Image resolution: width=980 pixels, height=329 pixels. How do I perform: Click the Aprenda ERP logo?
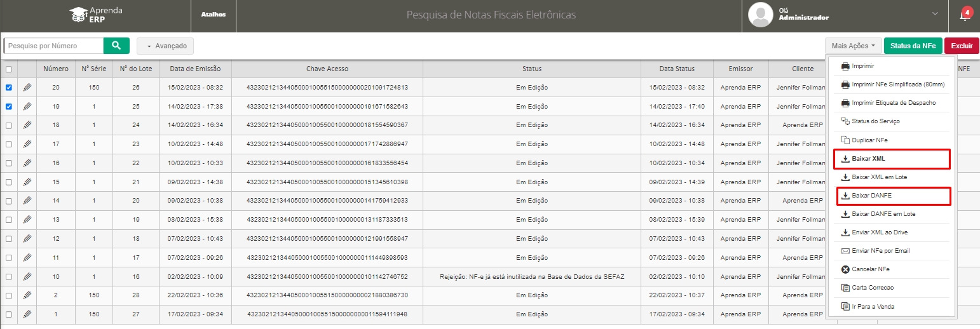[x=96, y=15]
